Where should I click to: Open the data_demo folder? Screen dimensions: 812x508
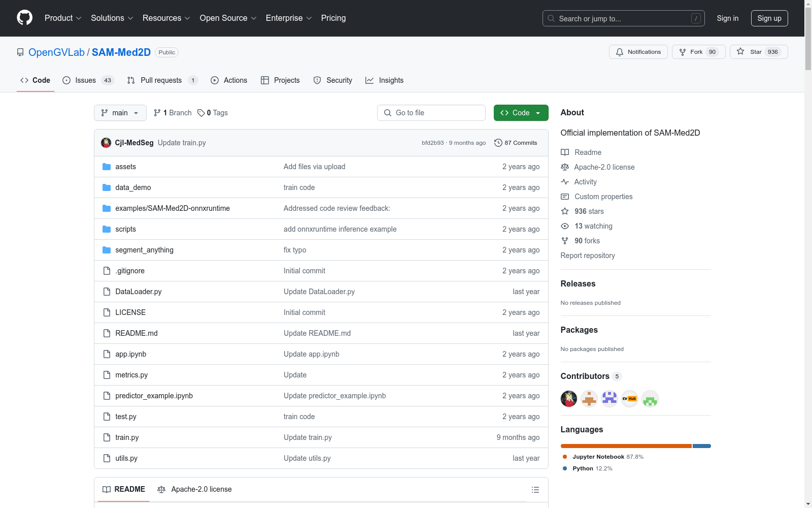[133, 187]
